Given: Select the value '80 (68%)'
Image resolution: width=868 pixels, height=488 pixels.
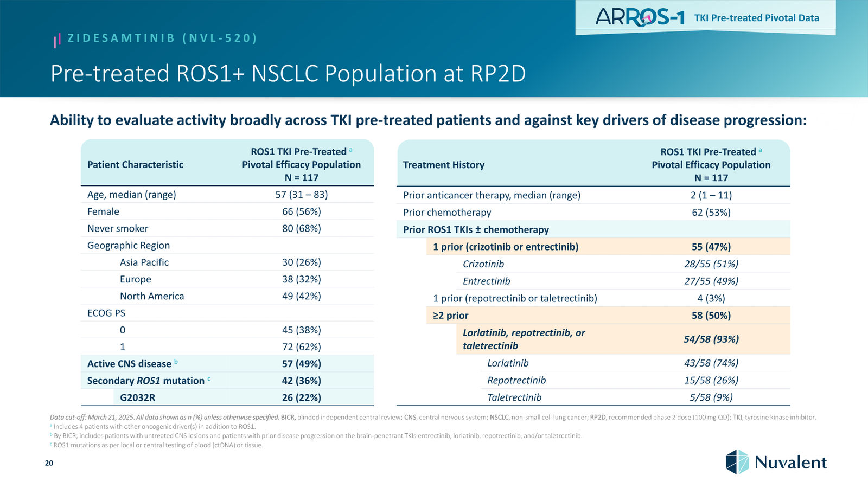Looking at the screenshot, I should 302,228.
